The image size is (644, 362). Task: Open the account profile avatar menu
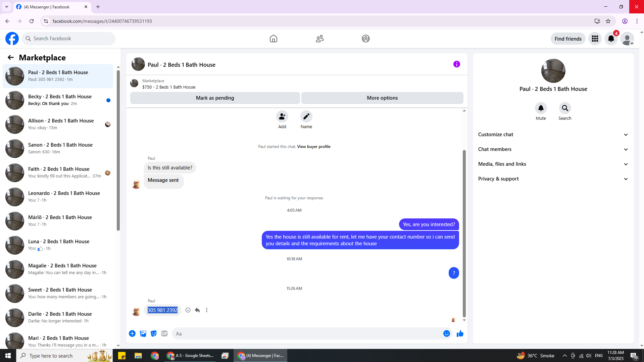point(627,39)
